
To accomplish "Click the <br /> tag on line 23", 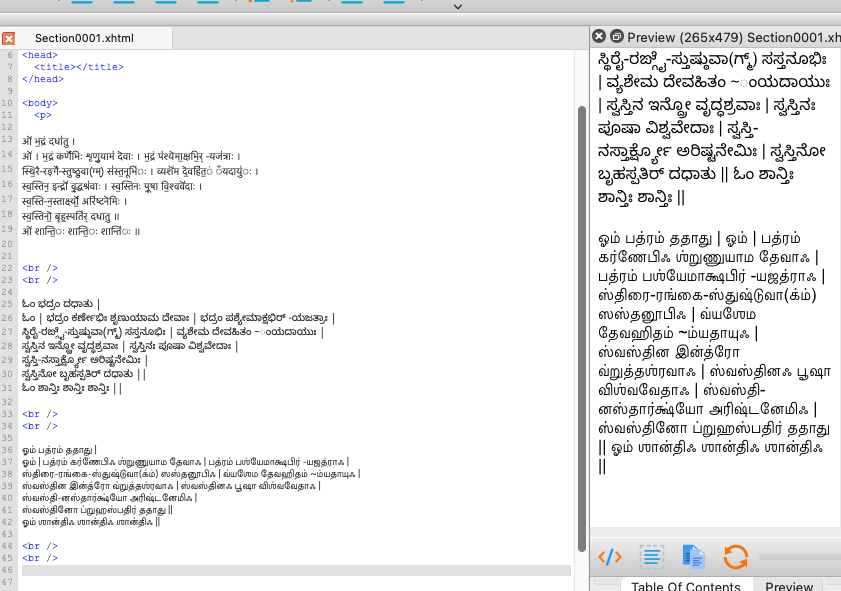I will click(x=40, y=280).
